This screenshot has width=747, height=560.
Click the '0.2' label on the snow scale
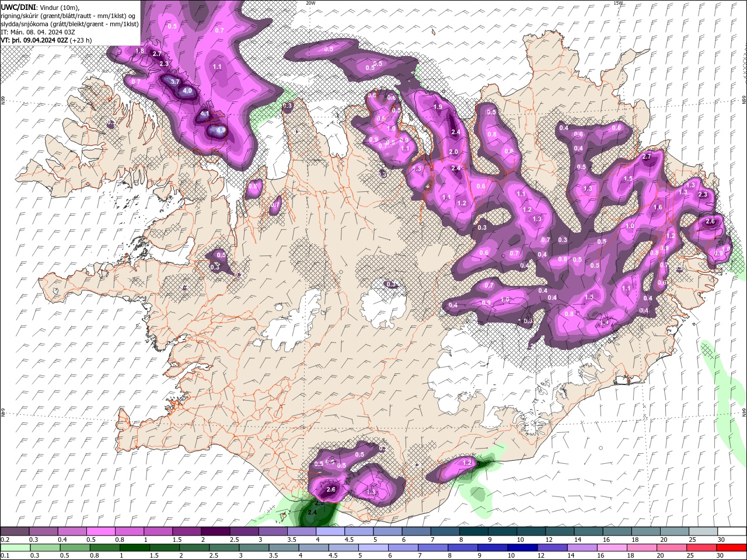point(5,540)
